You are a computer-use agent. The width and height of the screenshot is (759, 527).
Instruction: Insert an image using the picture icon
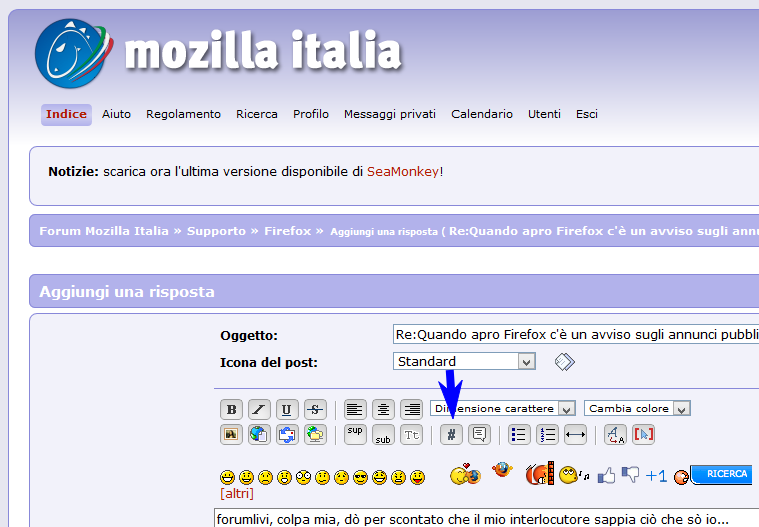(x=231, y=434)
